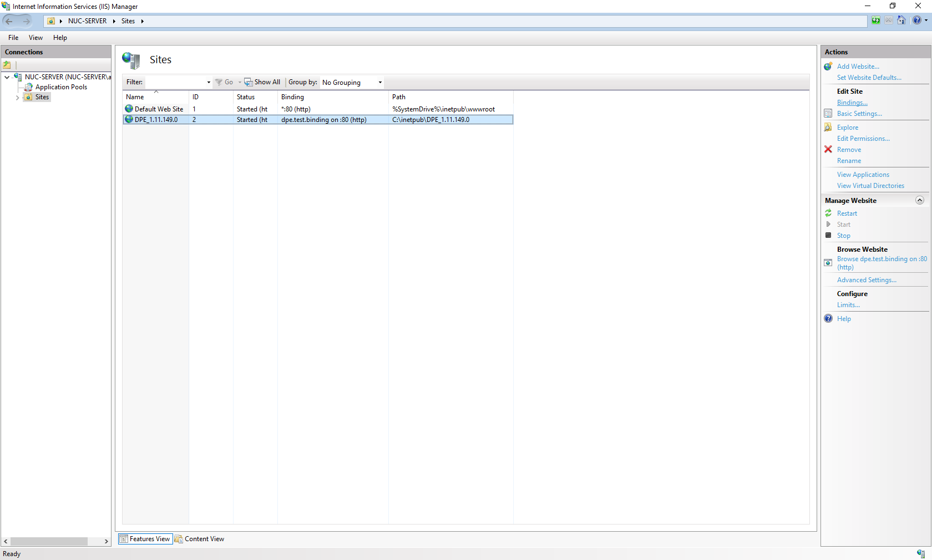Image resolution: width=932 pixels, height=560 pixels.
Task: Click the red Remove X icon
Action: [828, 150]
